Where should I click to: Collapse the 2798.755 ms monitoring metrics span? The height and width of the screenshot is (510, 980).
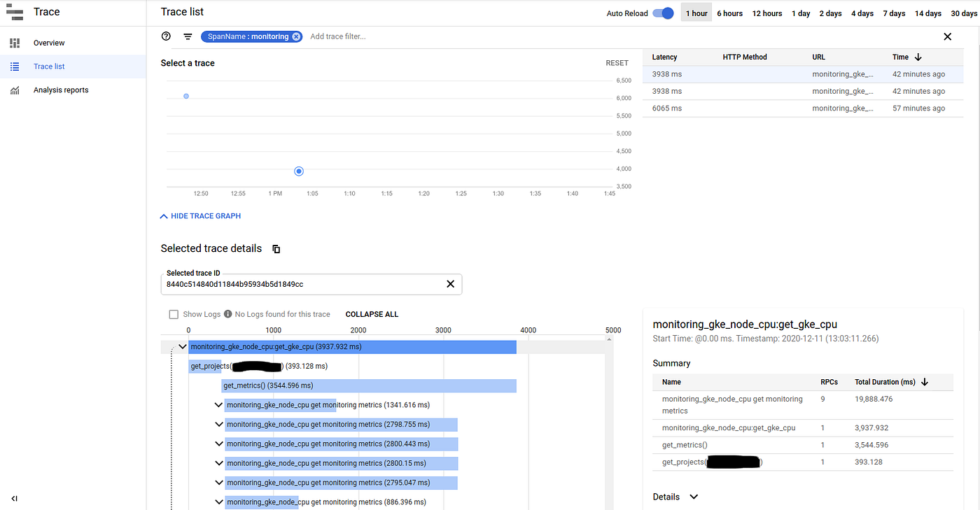point(219,425)
